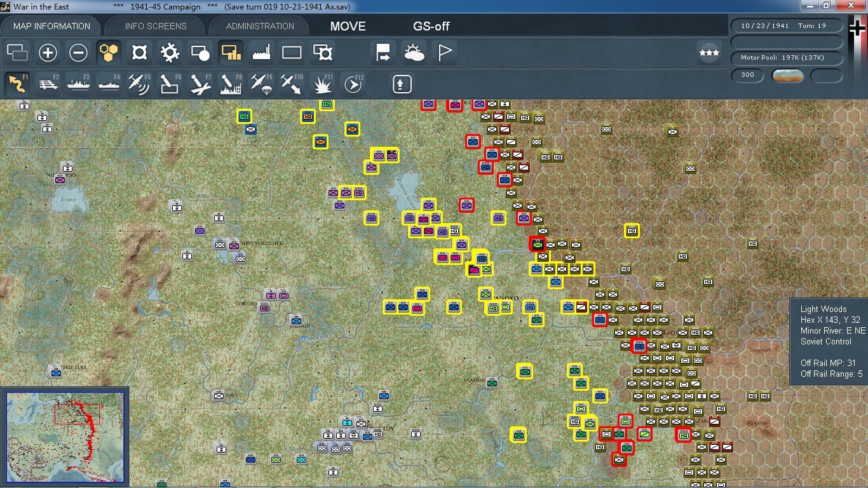Select the F1 move mode
Screen dimensions: 868x488
17,84
